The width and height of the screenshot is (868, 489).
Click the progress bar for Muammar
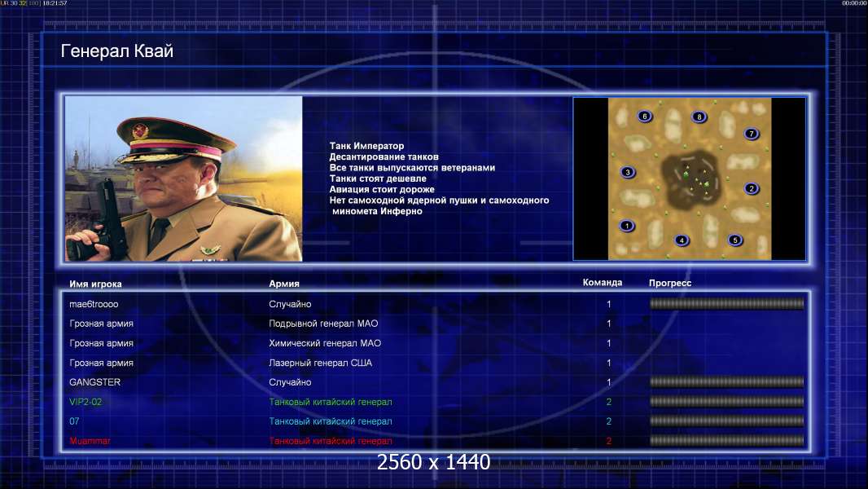tap(727, 441)
